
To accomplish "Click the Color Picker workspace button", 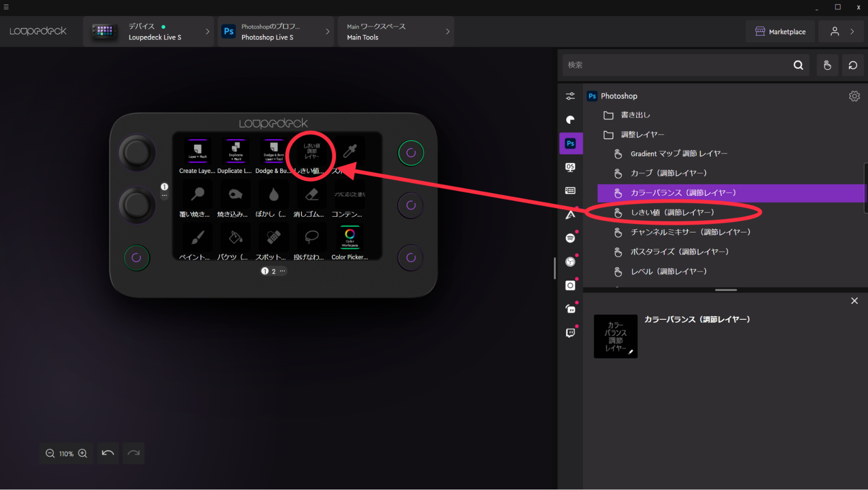I will click(x=350, y=237).
